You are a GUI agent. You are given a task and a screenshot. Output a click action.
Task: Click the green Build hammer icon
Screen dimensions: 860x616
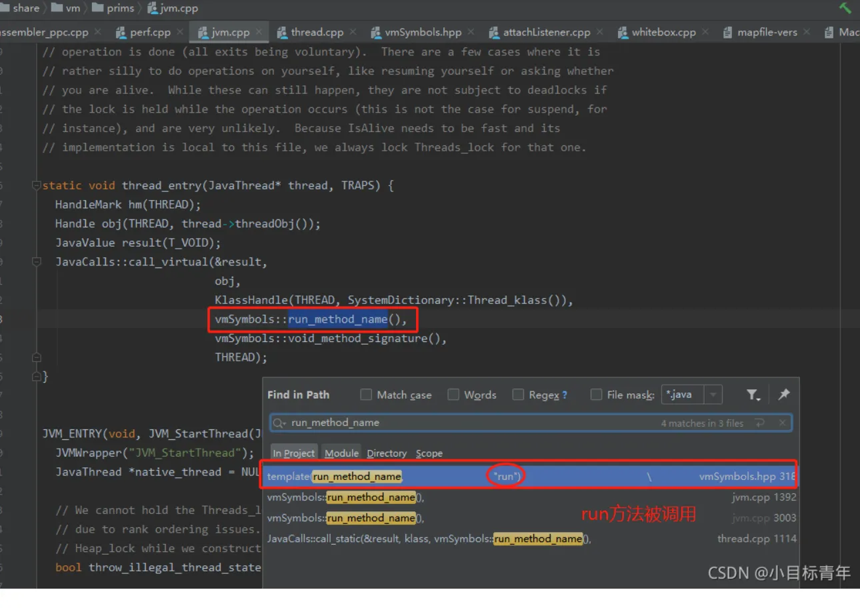click(x=845, y=8)
